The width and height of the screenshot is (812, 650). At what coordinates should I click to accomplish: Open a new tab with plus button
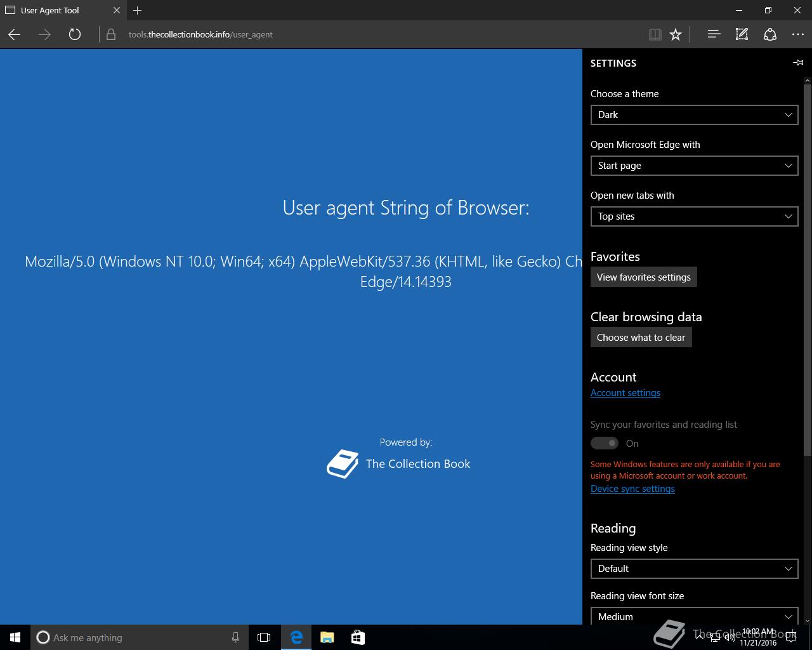pyautogui.click(x=138, y=10)
